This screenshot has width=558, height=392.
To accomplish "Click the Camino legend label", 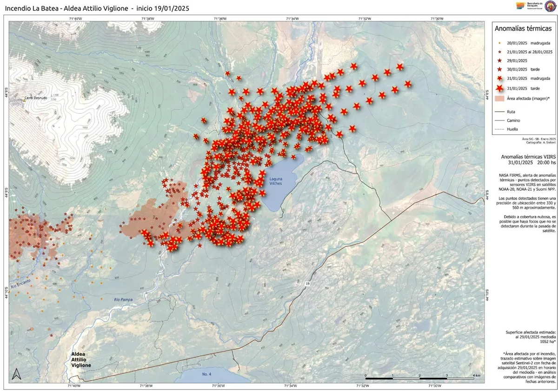I will pyautogui.click(x=513, y=120).
